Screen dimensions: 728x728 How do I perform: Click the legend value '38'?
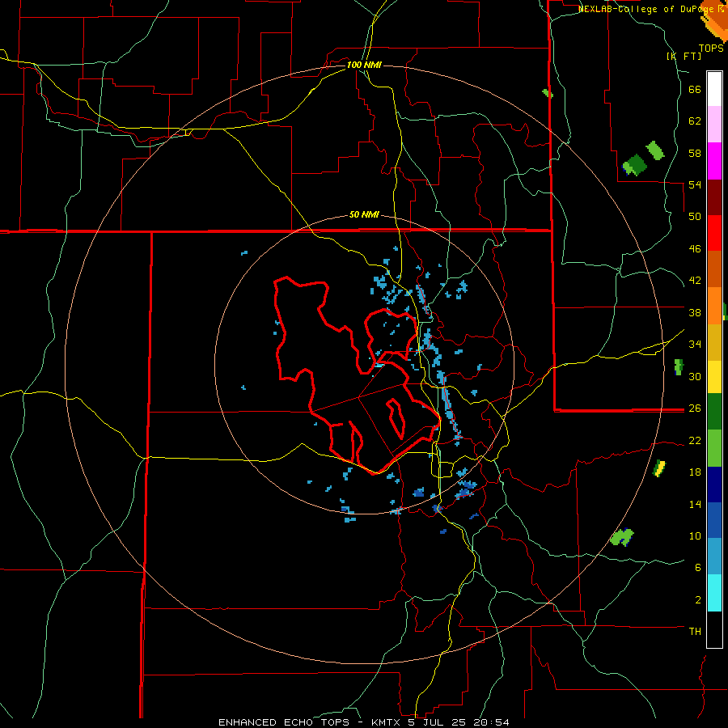pos(695,312)
